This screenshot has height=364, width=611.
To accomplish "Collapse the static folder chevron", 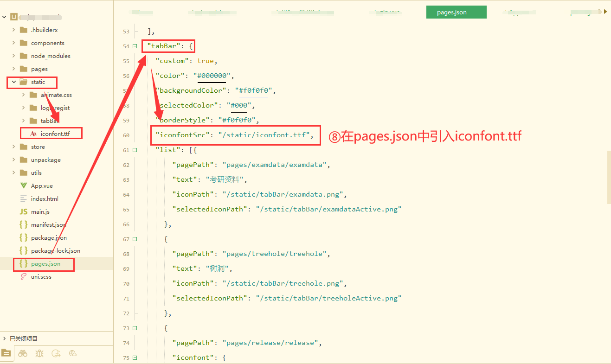I will (13, 82).
